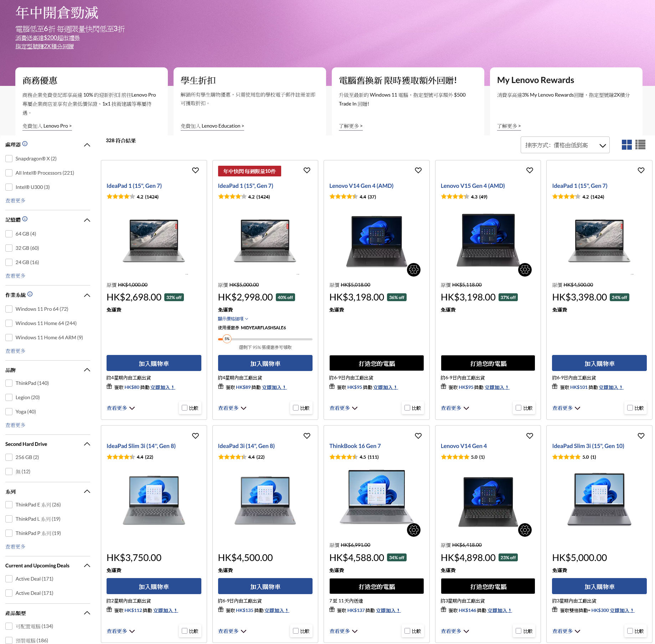
Task: Favorite the HK$3,398.00 IdeaPad 1 laptop
Action: coord(641,170)
